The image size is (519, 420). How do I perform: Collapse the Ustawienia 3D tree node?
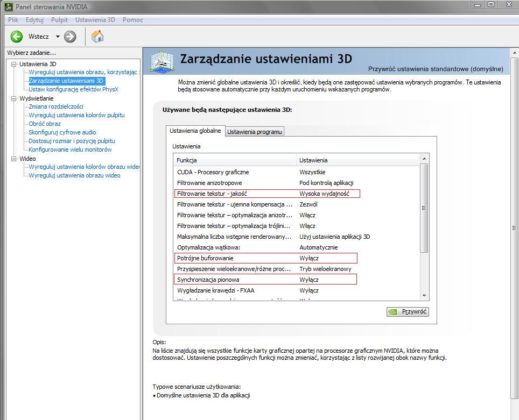tap(13, 64)
